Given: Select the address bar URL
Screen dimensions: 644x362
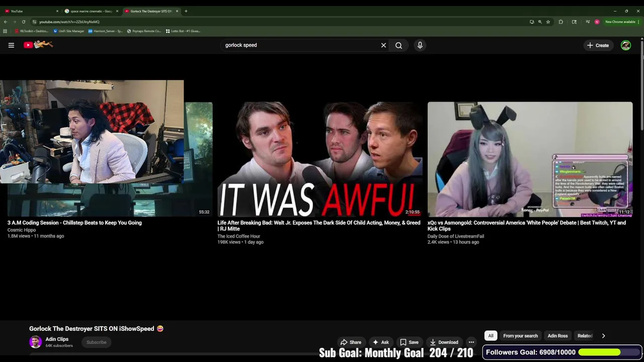Looking at the screenshot, I should (69, 22).
